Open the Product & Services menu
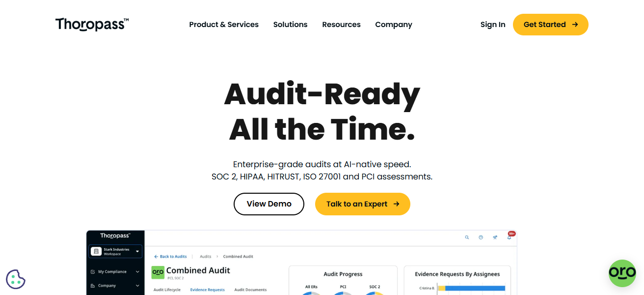 pos(224,25)
